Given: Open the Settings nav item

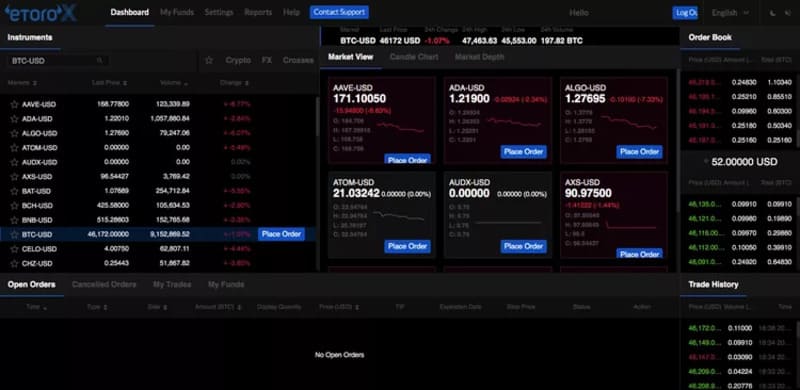Looking at the screenshot, I should point(219,13).
